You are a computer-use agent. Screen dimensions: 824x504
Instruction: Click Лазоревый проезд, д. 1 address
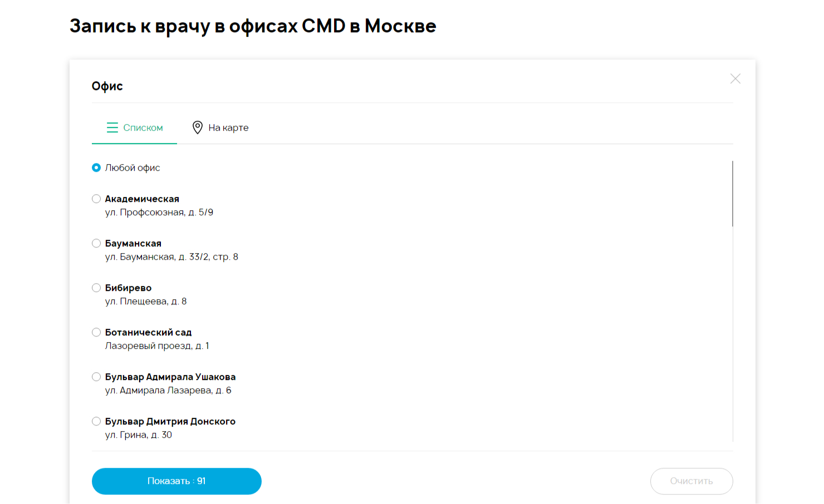coord(157,346)
